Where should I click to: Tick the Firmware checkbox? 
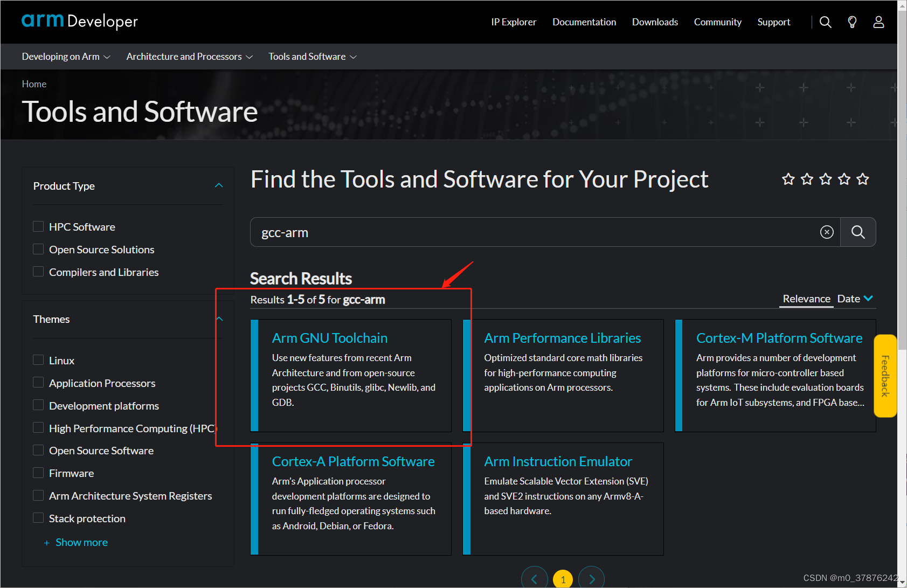(x=38, y=473)
